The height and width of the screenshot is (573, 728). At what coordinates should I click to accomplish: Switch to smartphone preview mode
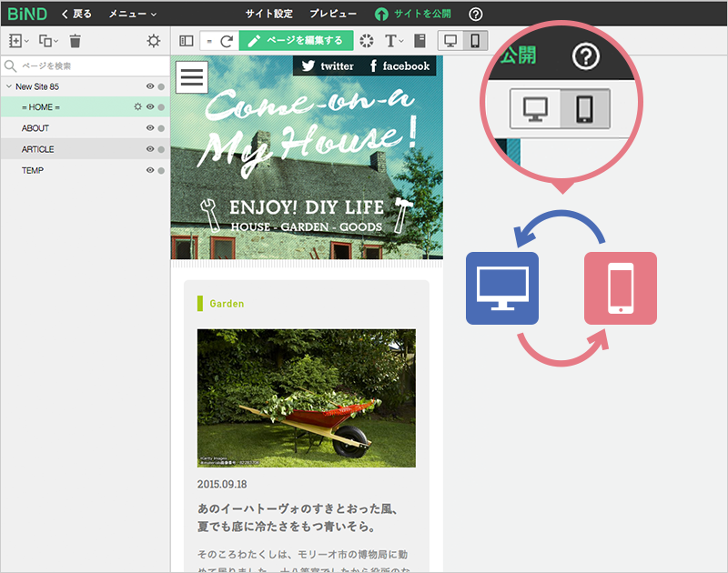(475, 41)
